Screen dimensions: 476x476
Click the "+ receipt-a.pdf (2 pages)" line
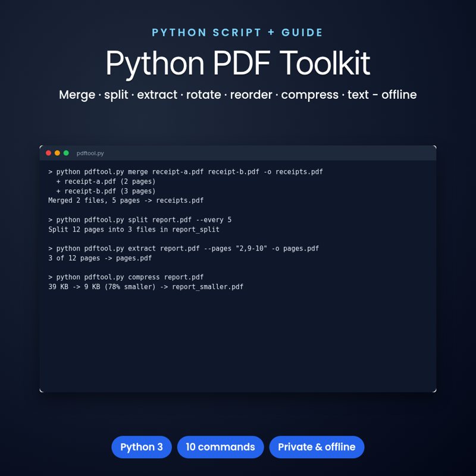tap(106, 181)
